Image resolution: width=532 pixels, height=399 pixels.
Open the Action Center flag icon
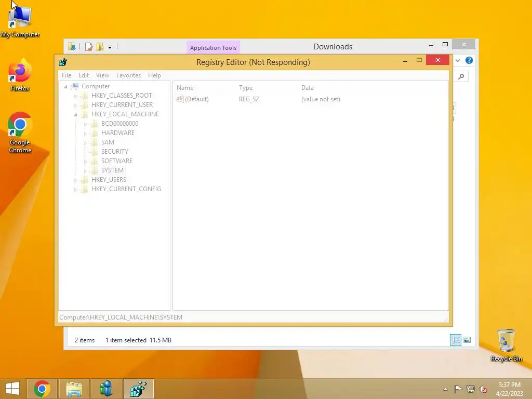pos(458,389)
